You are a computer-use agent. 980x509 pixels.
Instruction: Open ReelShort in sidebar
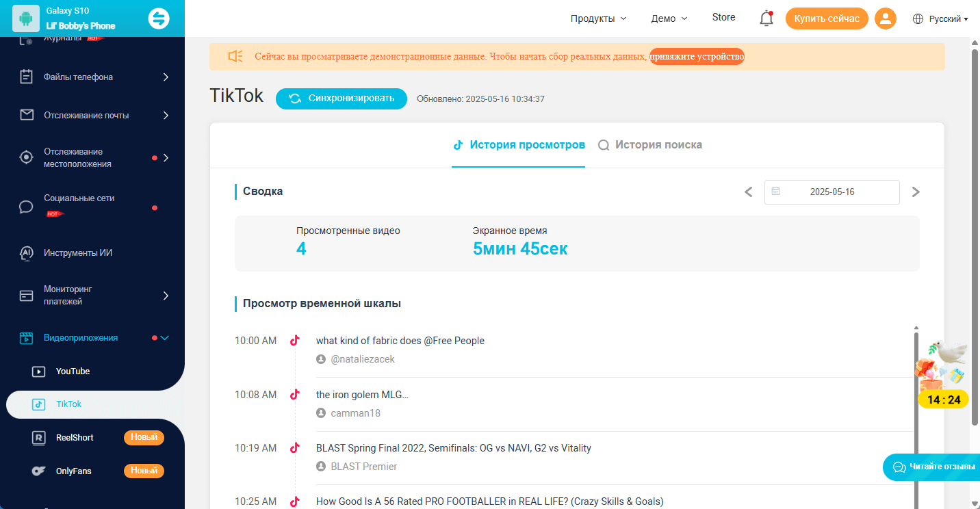click(x=75, y=438)
